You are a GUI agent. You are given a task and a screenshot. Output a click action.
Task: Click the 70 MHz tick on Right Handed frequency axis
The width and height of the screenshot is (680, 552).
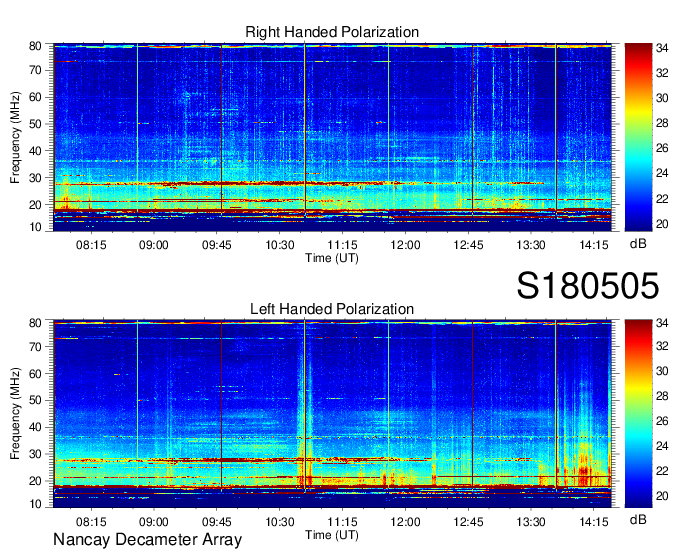pyautogui.click(x=35, y=70)
